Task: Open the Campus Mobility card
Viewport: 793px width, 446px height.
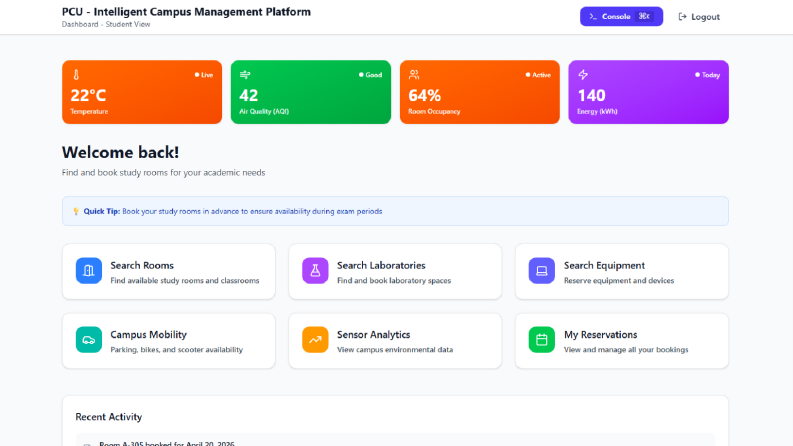Action: coord(168,341)
